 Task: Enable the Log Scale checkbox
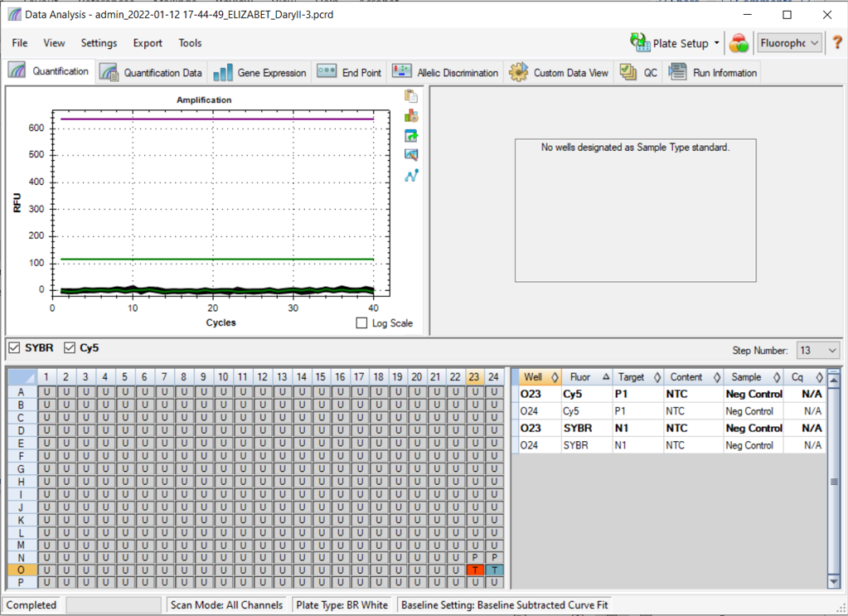pos(361,323)
